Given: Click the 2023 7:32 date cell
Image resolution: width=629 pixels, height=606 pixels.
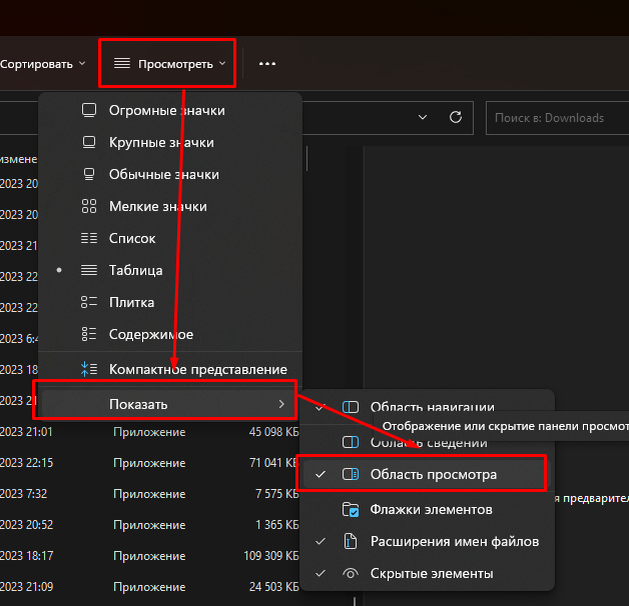Looking at the screenshot, I should coord(24,494).
